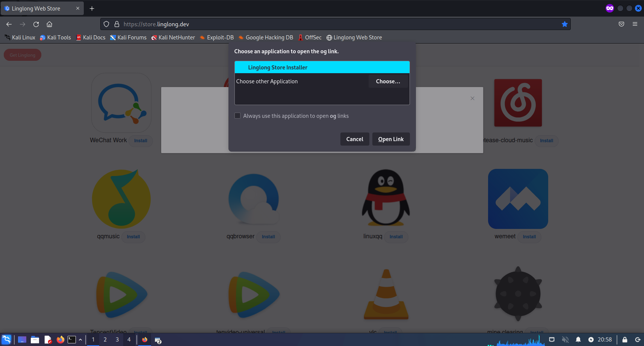Show desktop from the taskbar panel
The height and width of the screenshot is (346, 644).
[x=22, y=340]
